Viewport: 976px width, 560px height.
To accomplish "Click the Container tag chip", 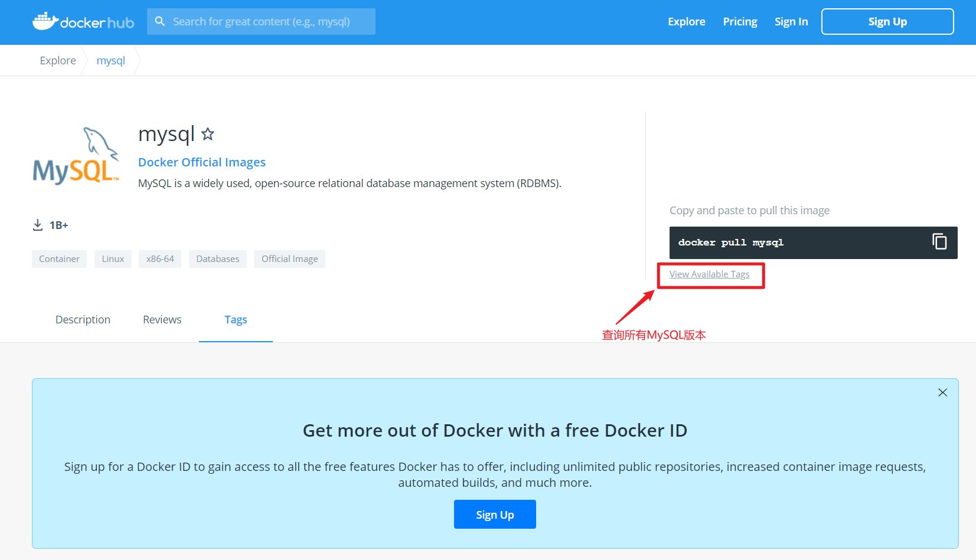I will (x=59, y=259).
